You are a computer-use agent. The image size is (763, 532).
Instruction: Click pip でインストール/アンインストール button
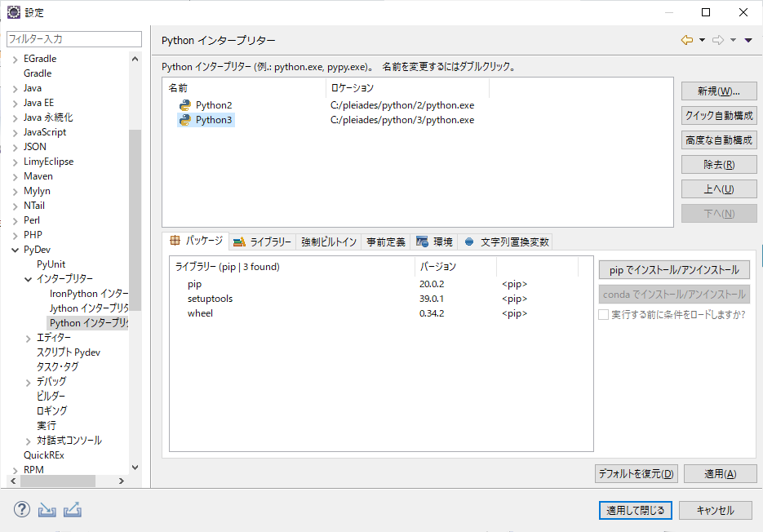pos(674,269)
